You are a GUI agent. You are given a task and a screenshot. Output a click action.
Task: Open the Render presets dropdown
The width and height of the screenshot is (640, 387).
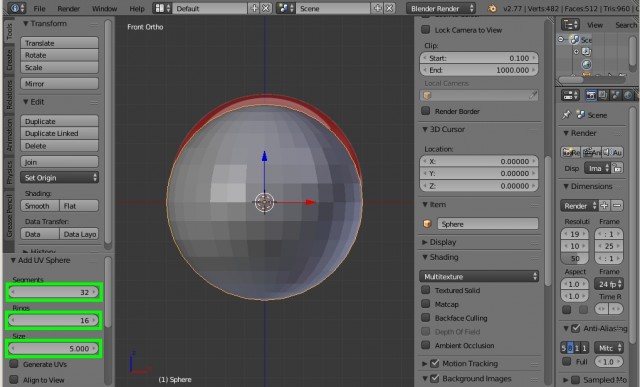pos(579,206)
